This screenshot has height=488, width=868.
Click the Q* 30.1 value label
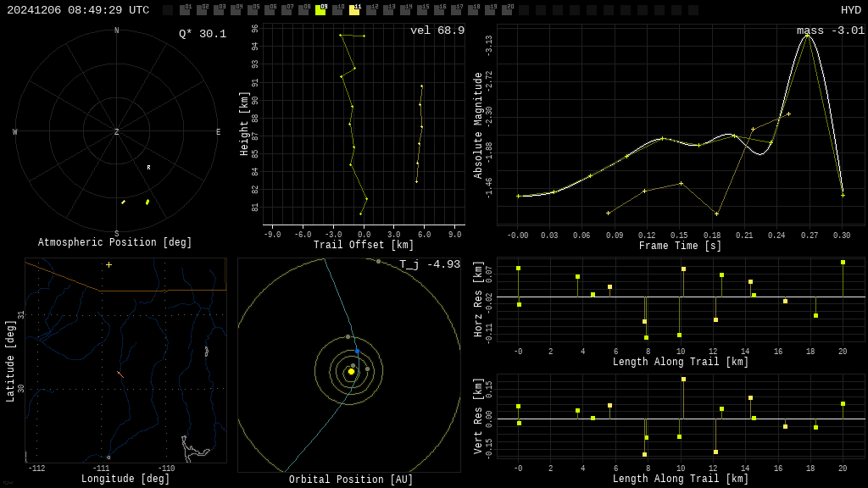pyautogui.click(x=203, y=34)
